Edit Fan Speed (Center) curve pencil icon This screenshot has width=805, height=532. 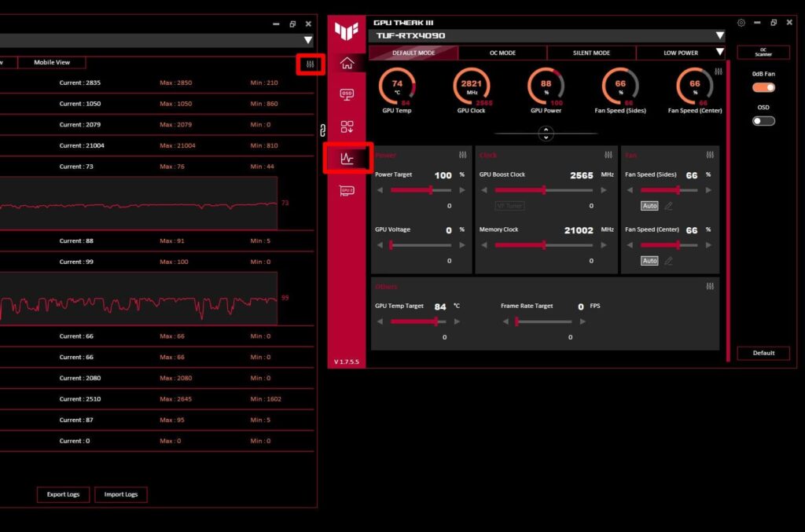(x=668, y=261)
